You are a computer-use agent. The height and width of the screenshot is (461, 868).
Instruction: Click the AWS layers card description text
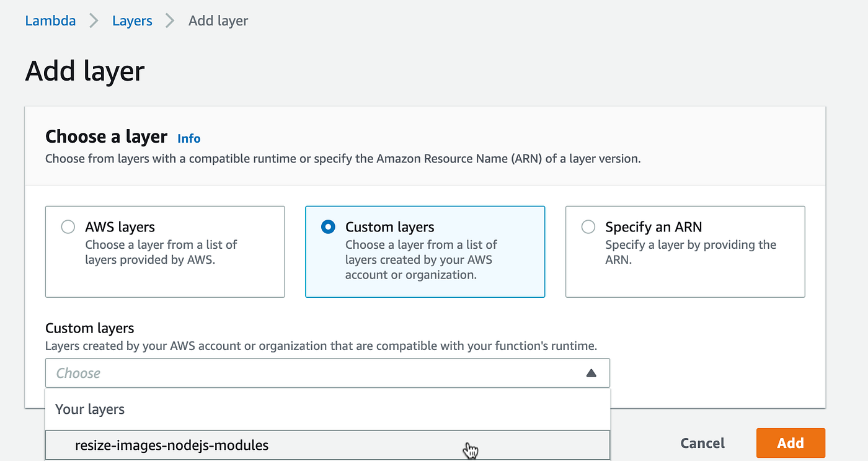tap(161, 253)
